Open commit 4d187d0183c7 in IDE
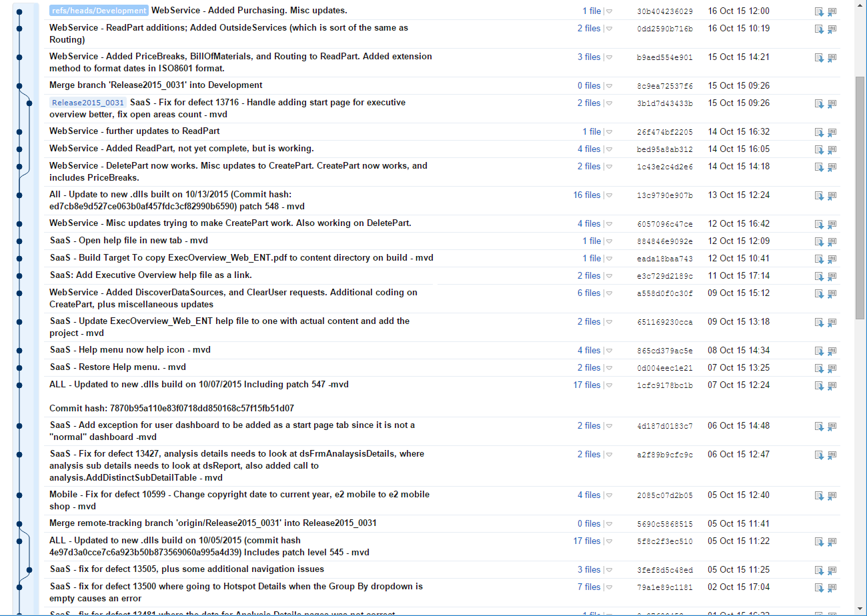Viewport: 867px width, 616px height. click(x=832, y=427)
